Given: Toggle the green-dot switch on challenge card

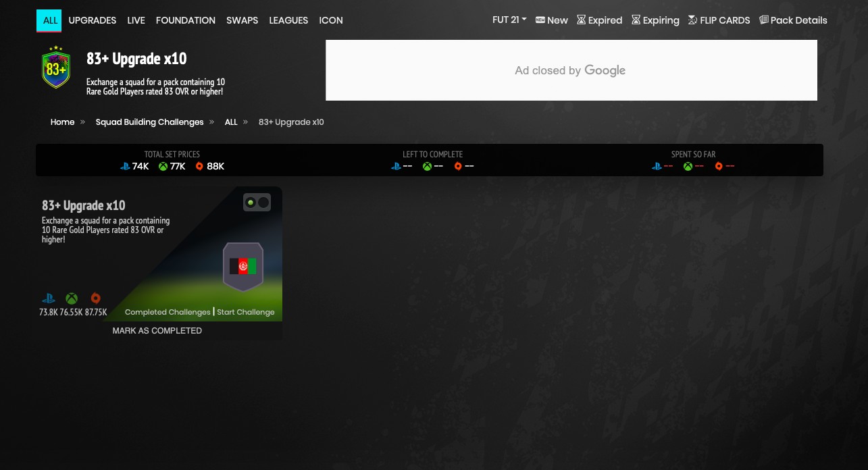Looking at the screenshot, I should 257,203.
